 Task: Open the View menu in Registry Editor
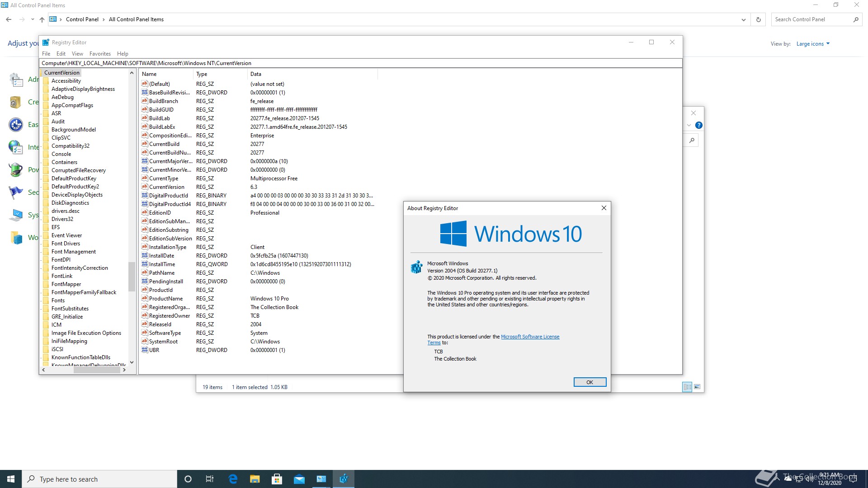(77, 53)
